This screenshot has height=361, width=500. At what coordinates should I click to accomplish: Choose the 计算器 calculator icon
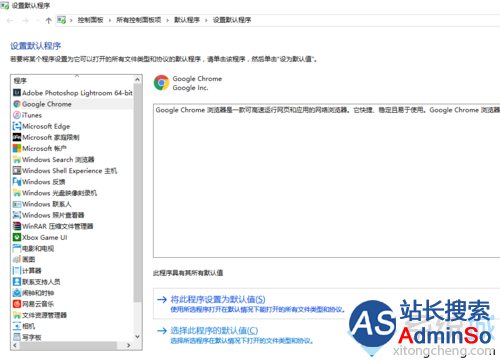click(17, 270)
